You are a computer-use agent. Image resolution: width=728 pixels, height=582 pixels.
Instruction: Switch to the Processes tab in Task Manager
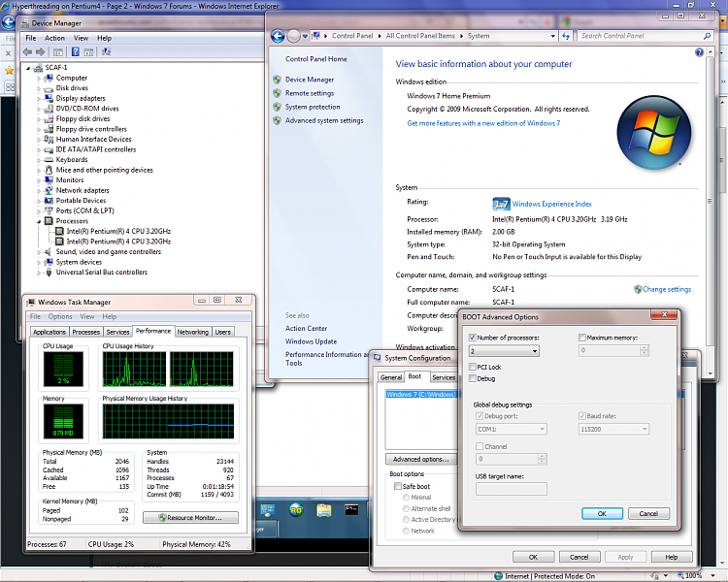[x=85, y=332]
